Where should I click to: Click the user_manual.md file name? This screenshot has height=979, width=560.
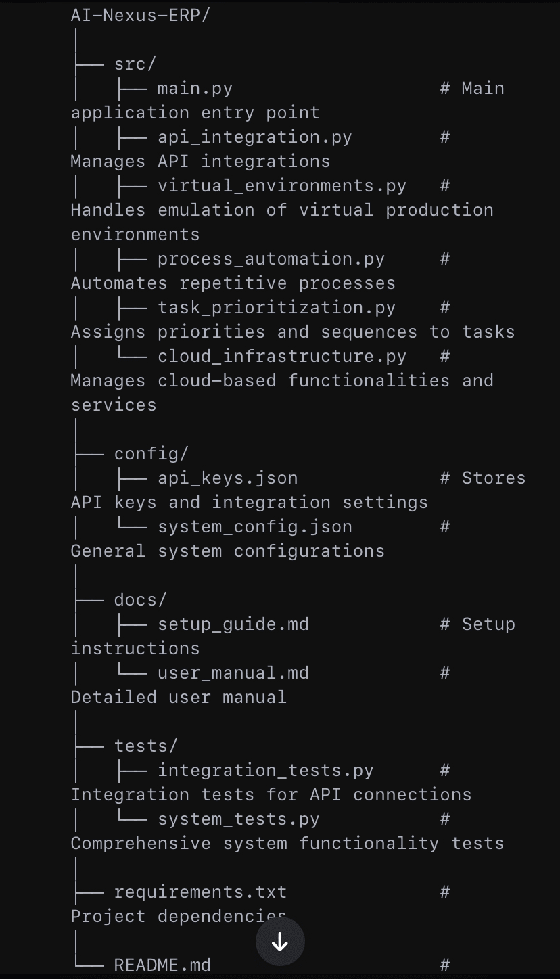tap(233, 673)
